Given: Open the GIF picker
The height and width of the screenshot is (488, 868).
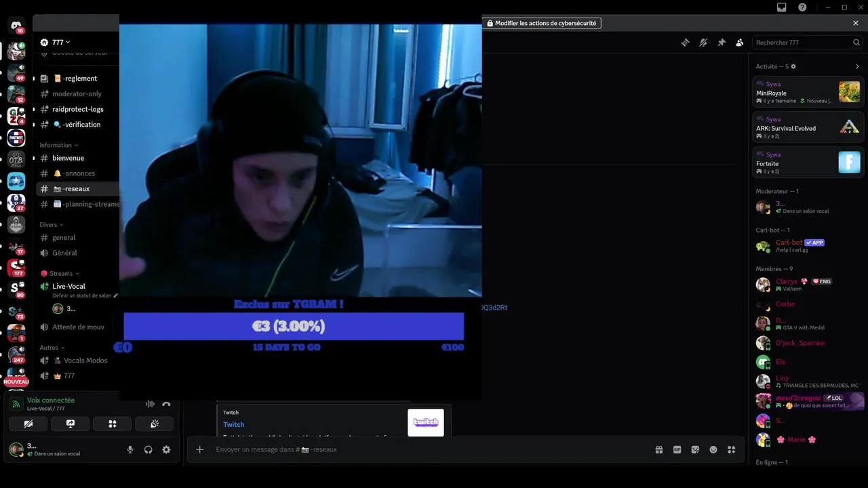Looking at the screenshot, I should pyautogui.click(x=677, y=449).
